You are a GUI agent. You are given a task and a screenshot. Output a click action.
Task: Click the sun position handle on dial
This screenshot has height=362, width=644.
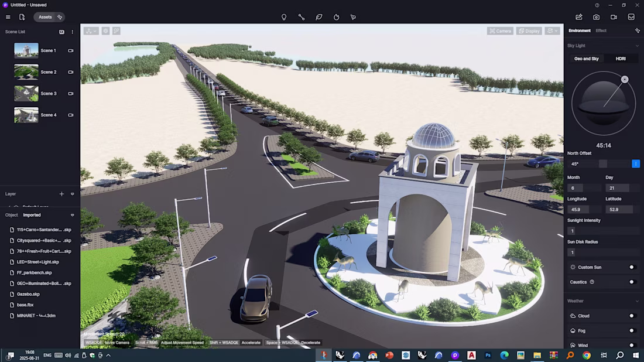point(625,80)
